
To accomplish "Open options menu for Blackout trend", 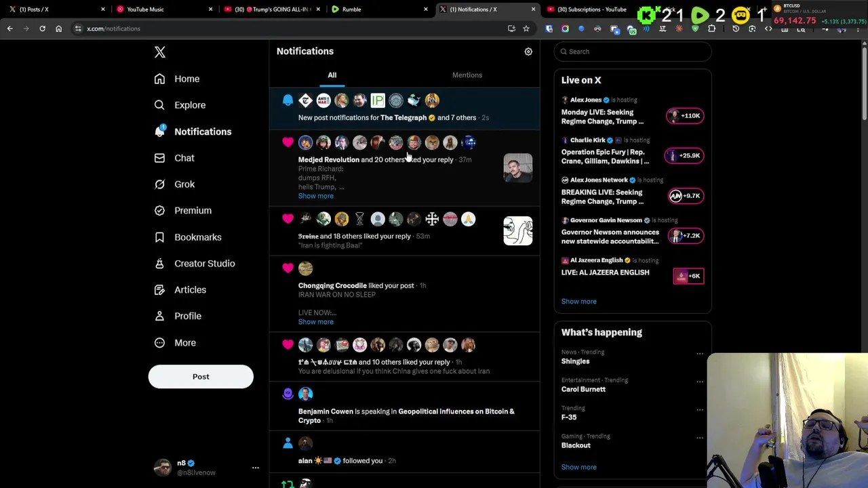I will pyautogui.click(x=700, y=438).
